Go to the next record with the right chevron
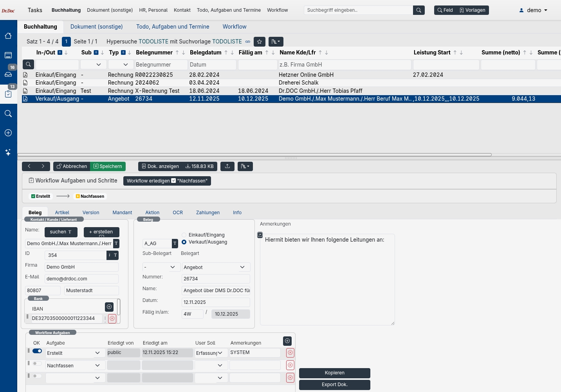This screenshot has width=561, height=392. click(x=43, y=166)
